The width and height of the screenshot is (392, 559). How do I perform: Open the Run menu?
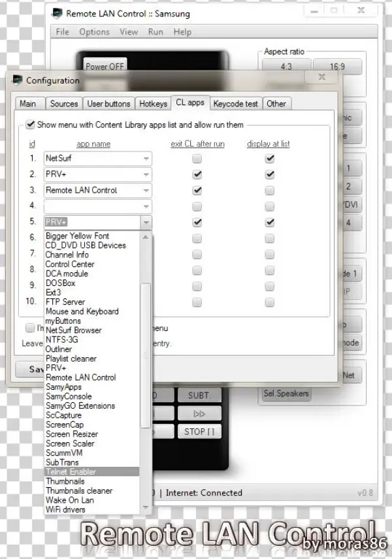[x=155, y=32]
